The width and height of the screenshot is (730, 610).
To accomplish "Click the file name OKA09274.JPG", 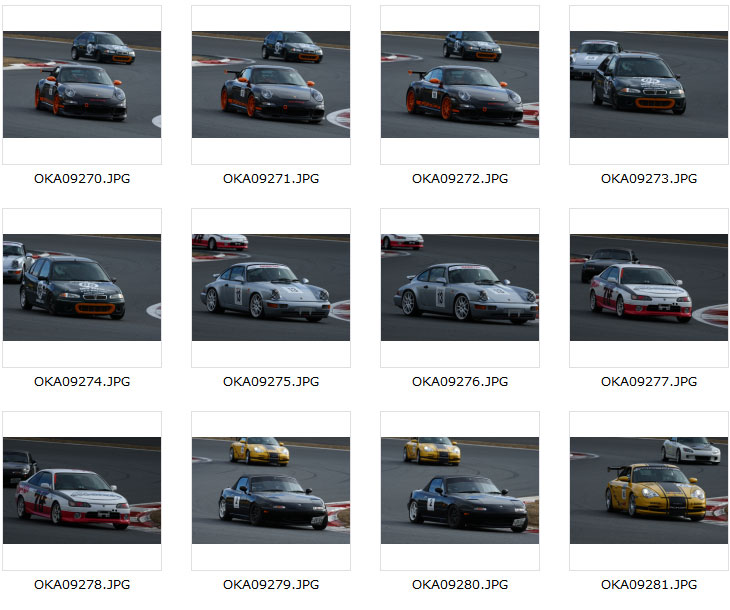I will click(82, 382).
